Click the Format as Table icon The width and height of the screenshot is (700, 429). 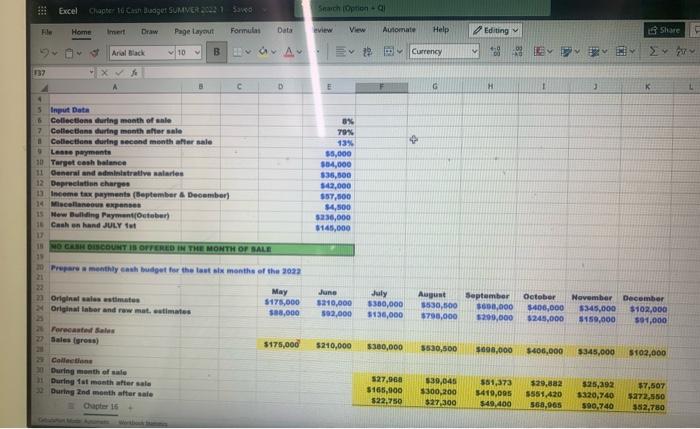point(566,52)
